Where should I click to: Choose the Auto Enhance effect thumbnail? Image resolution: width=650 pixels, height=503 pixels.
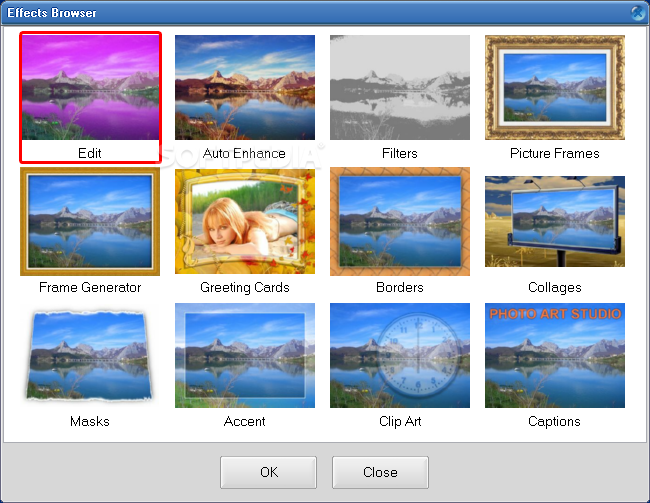click(x=245, y=87)
